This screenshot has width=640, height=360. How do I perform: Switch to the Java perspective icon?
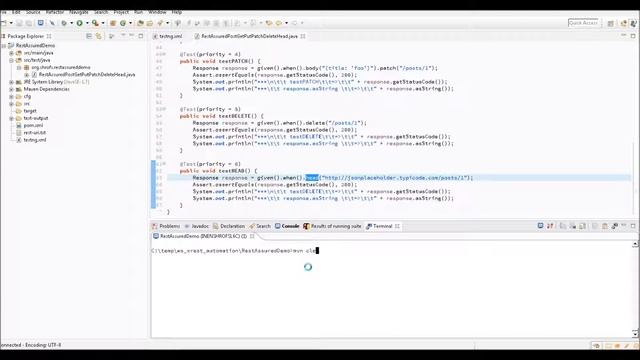(x=633, y=23)
